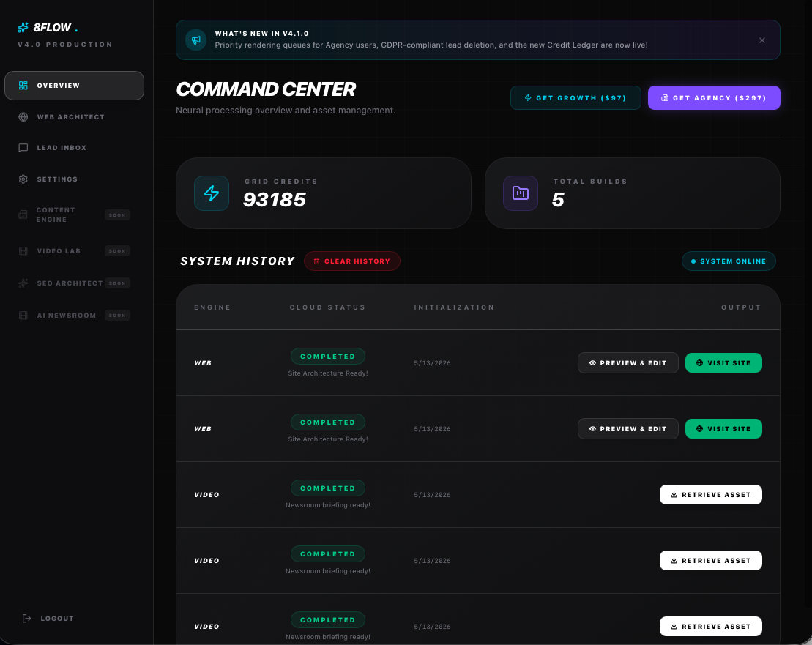Click the Lead Inbox chat bubble icon
812x645 pixels.
click(x=23, y=148)
